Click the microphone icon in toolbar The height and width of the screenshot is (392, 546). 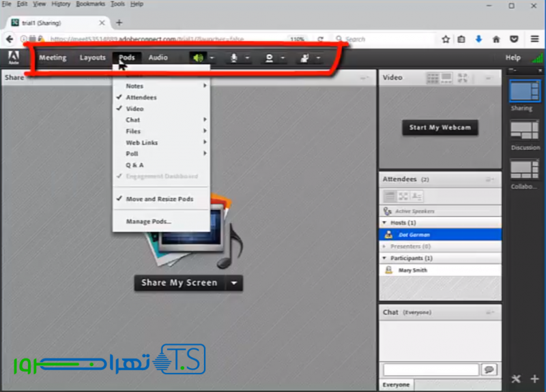coord(234,58)
